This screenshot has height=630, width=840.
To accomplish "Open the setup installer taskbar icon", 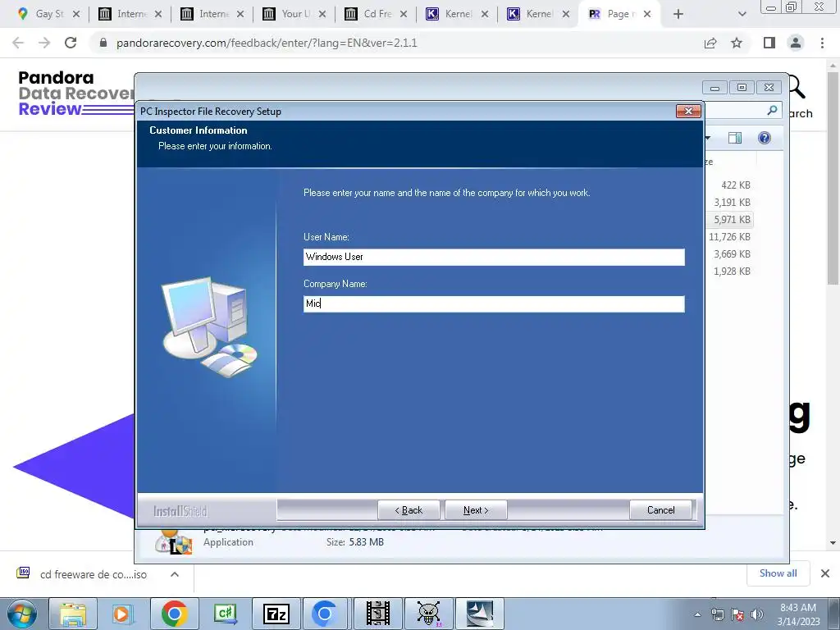I will click(x=479, y=614).
